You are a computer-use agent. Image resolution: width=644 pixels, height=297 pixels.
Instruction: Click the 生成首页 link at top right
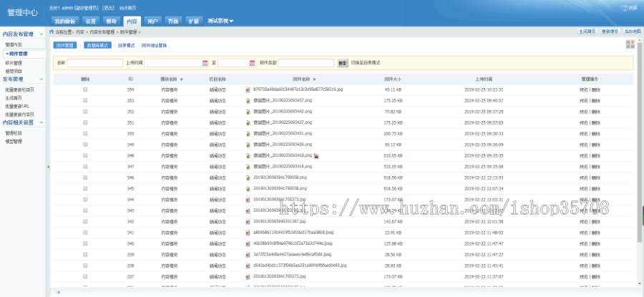pos(587,32)
